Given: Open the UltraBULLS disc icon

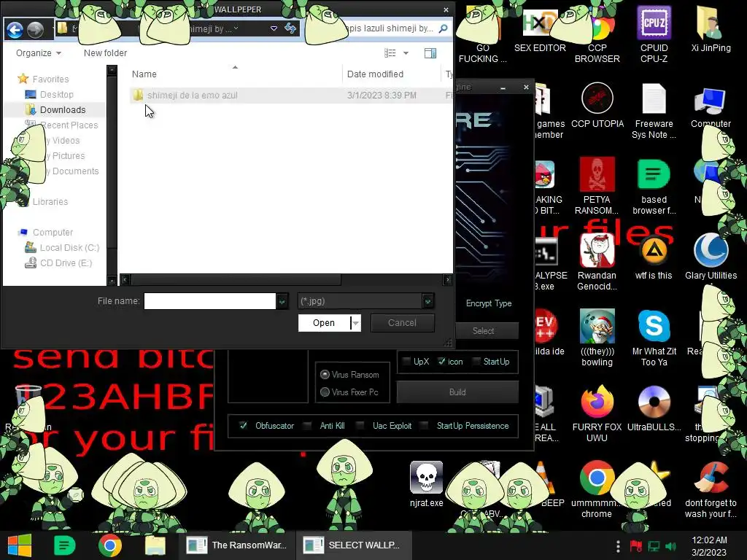Looking at the screenshot, I should (654, 408).
